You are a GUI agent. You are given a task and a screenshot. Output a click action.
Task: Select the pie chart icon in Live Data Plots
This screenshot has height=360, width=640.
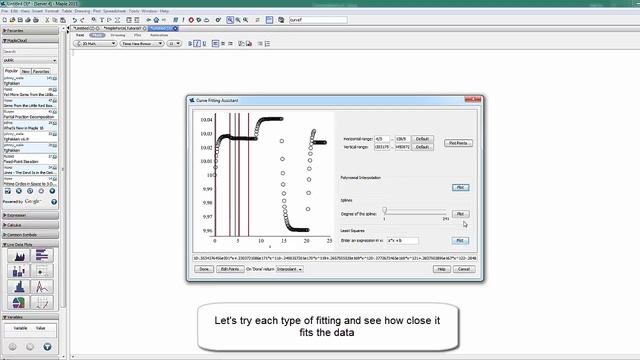pos(19,302)
